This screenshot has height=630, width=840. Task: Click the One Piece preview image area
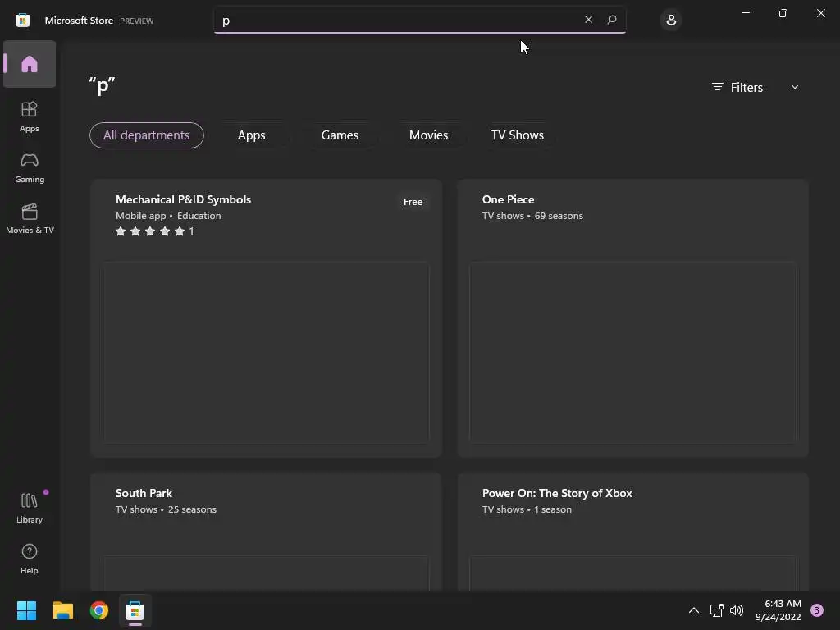[x=632, y=353]
